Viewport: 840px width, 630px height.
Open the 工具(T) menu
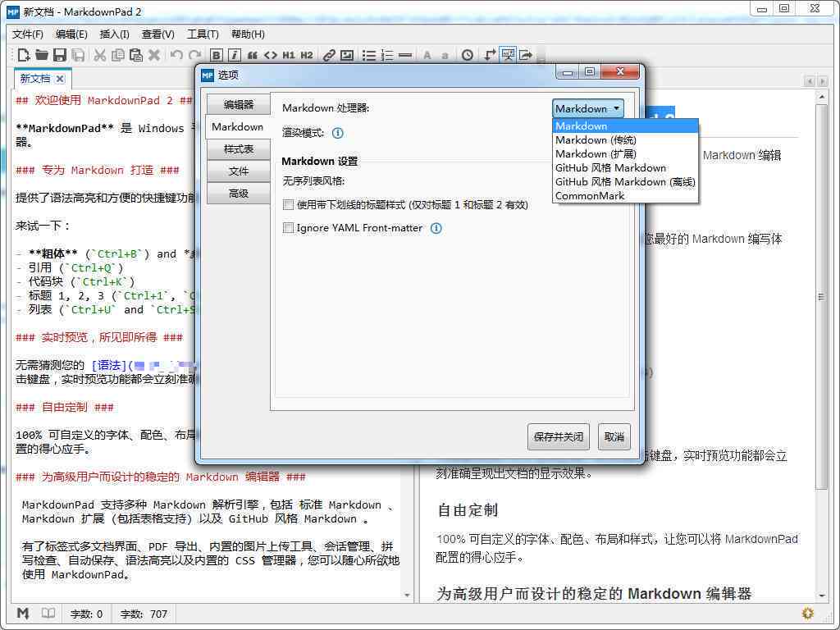[x=203, y=34]
